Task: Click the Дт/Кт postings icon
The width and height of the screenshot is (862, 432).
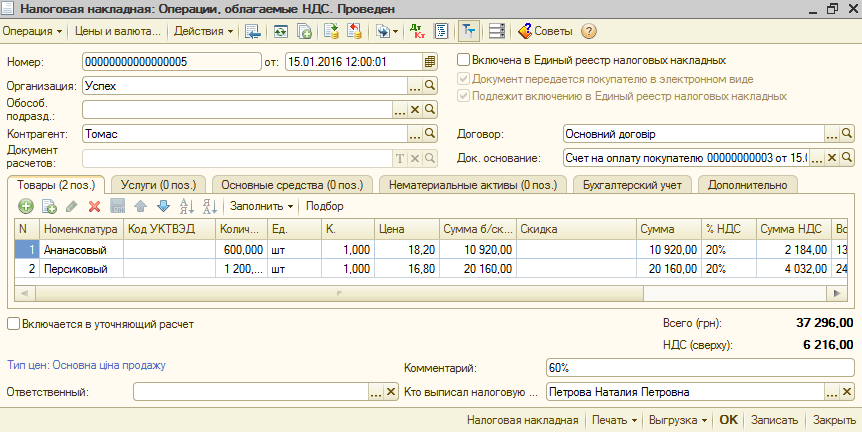Action: coord(417,31)
